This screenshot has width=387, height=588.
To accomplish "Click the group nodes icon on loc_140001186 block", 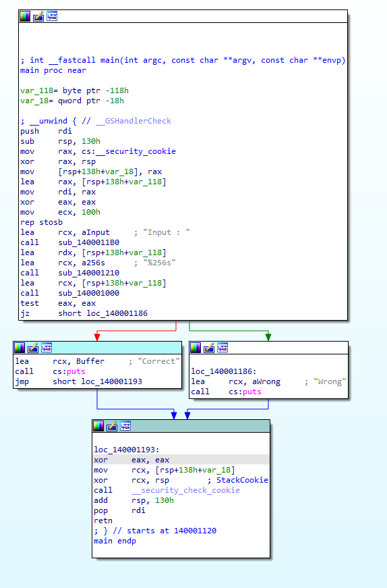I will [x=222, y=348].
